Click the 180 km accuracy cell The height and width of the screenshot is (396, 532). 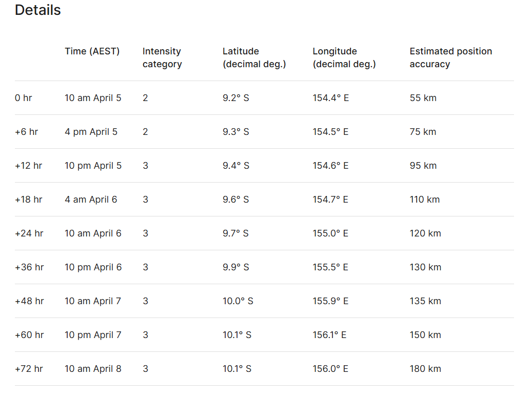coord(425,369)
